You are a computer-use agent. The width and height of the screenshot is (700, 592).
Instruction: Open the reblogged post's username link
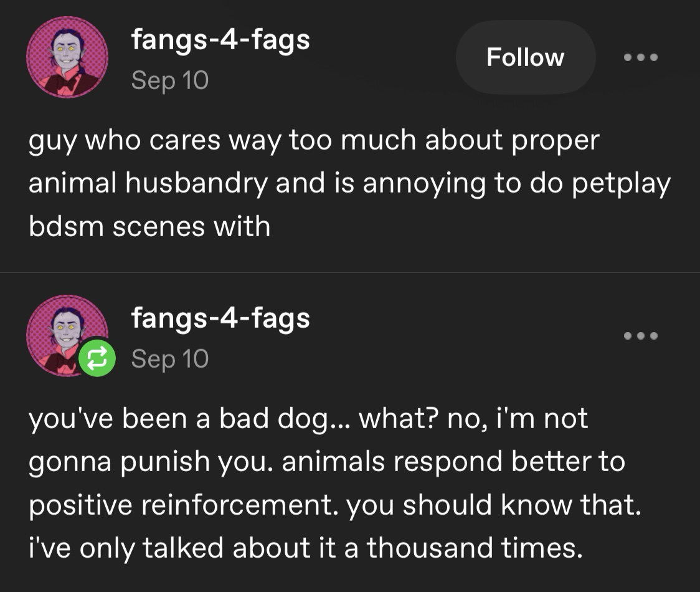click(220, 318)
